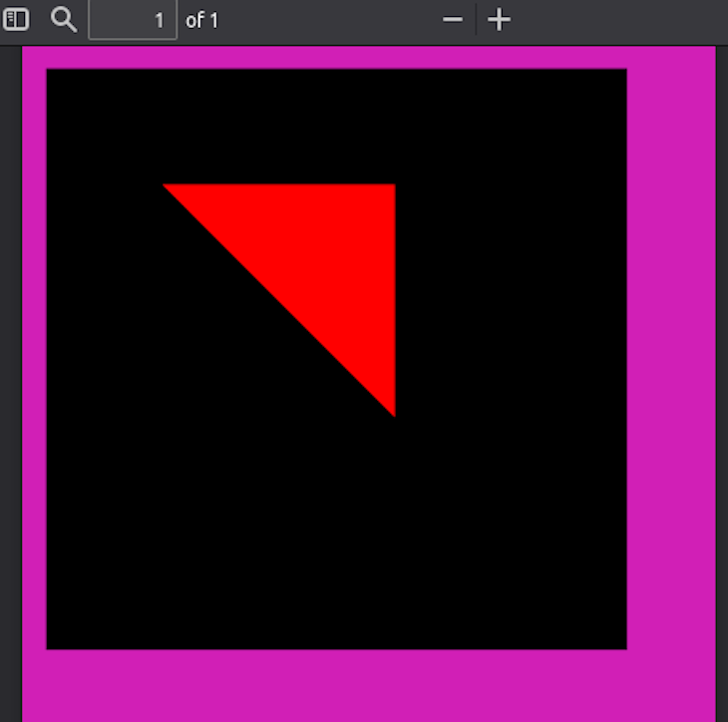Focus the page number input field
Viewport: 728px width, 722px height.
[133, 20]
